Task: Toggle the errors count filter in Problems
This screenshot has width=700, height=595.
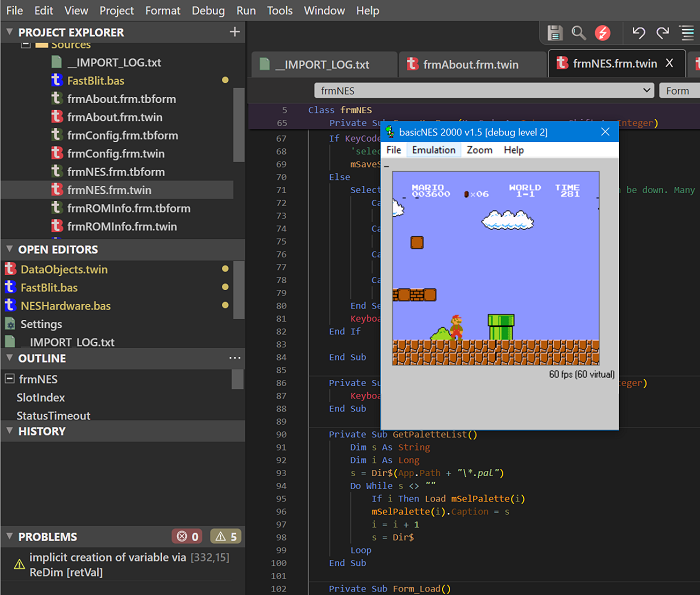Action: coord(186,537)
